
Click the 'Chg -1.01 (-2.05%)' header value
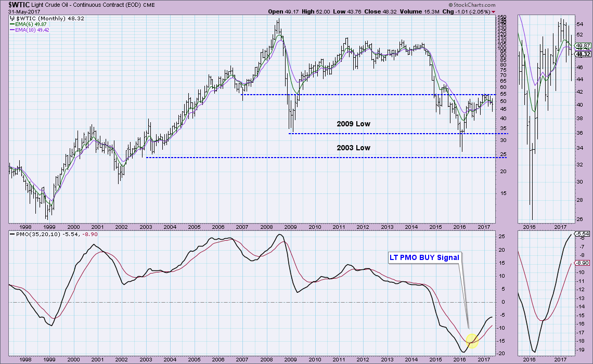(x=466, y=12)
